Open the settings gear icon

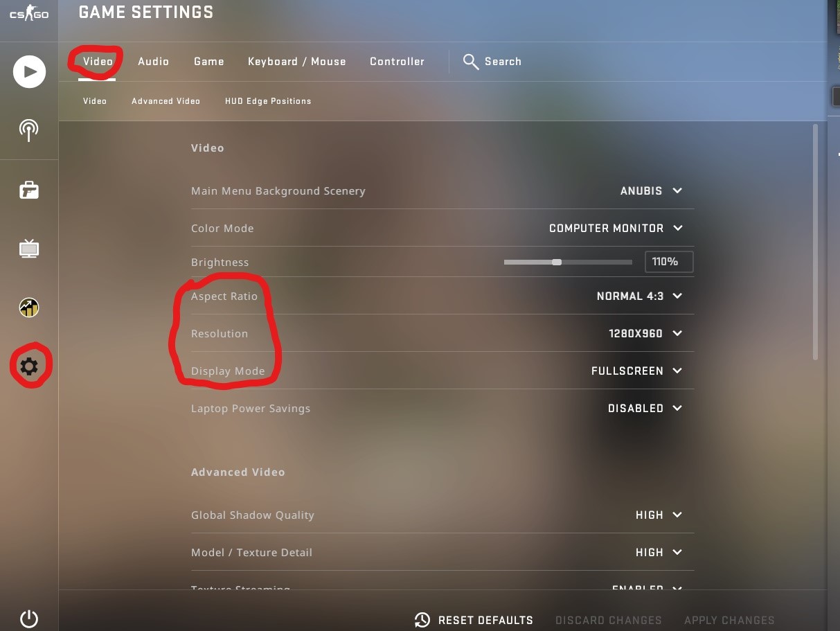click(x=29, y=366)
